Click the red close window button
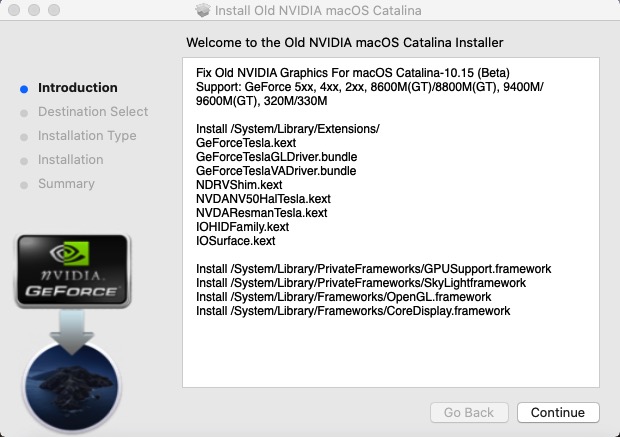Viewport: 620px width, 438px height. tap(14, 10)
